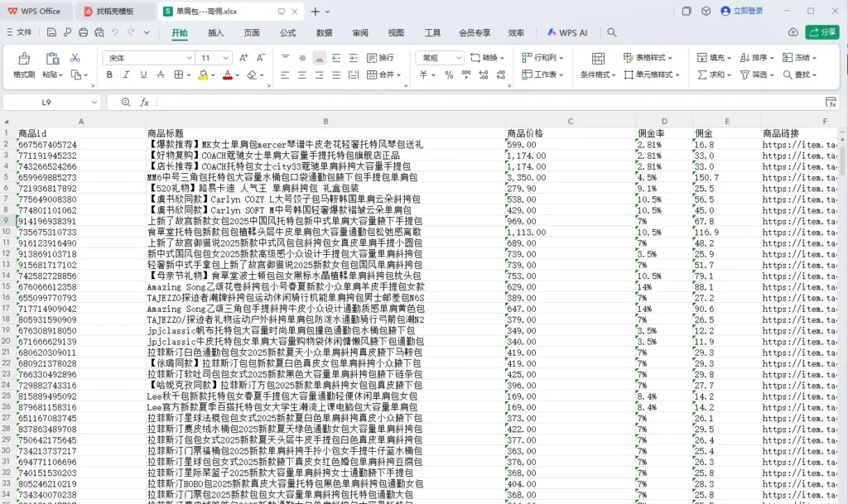This screenshot has height=504, width=848.
Task: Click the Save icon in quick access bar
Action: [51, 32]
